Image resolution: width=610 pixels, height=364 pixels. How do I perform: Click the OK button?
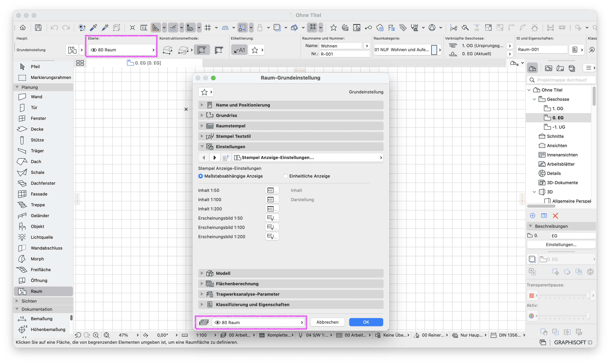click(x=366, y=322)
